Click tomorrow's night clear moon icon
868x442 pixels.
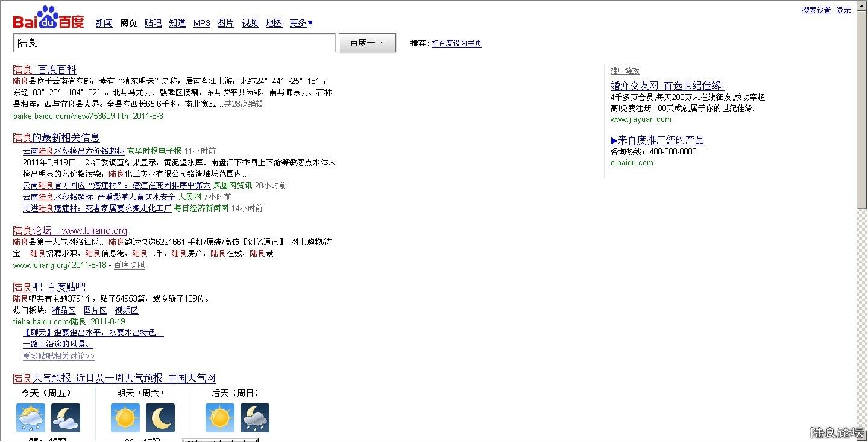160,418
